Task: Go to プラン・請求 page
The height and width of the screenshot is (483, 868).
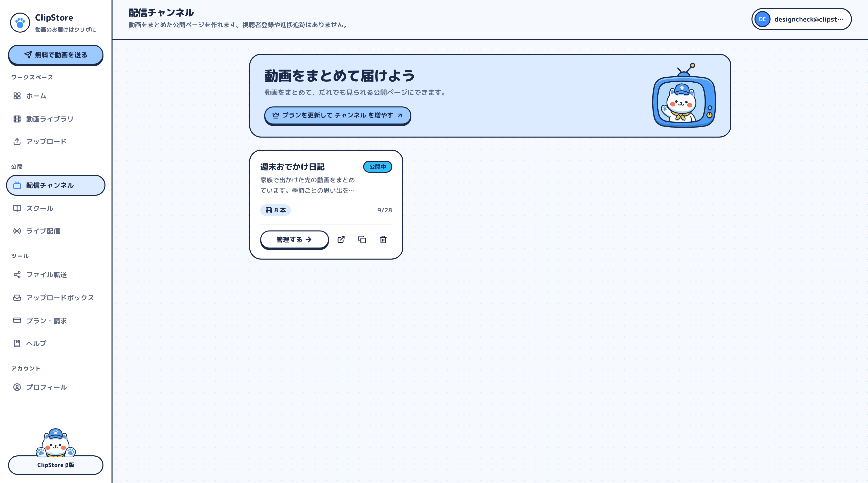Action: [x=56, y=321]
